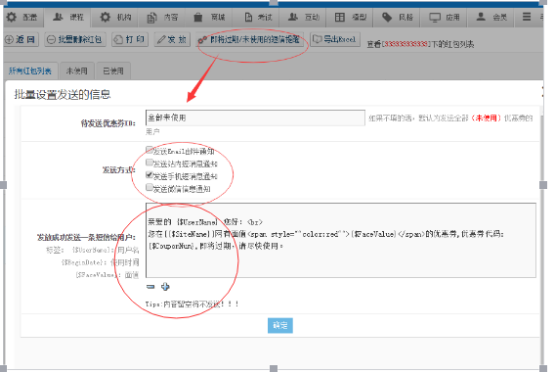Click the {$FaceValue} 面值 tag hint
Screen dimensions: 554x372
(x=107, y=274)
